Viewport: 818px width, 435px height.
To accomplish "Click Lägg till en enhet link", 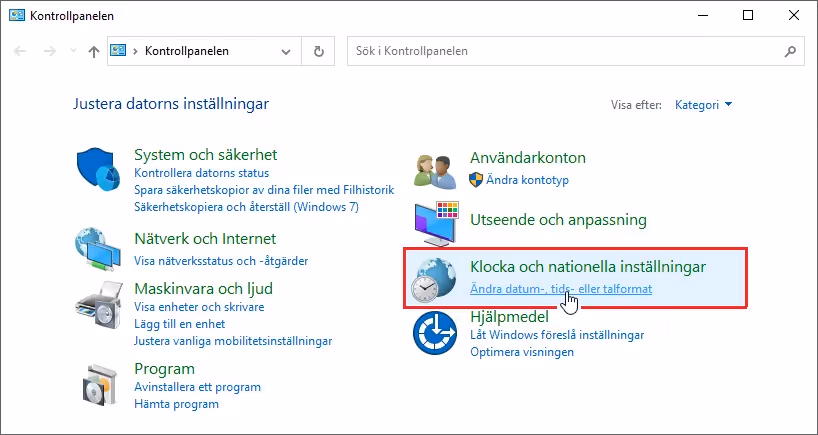I will point(179,324).
